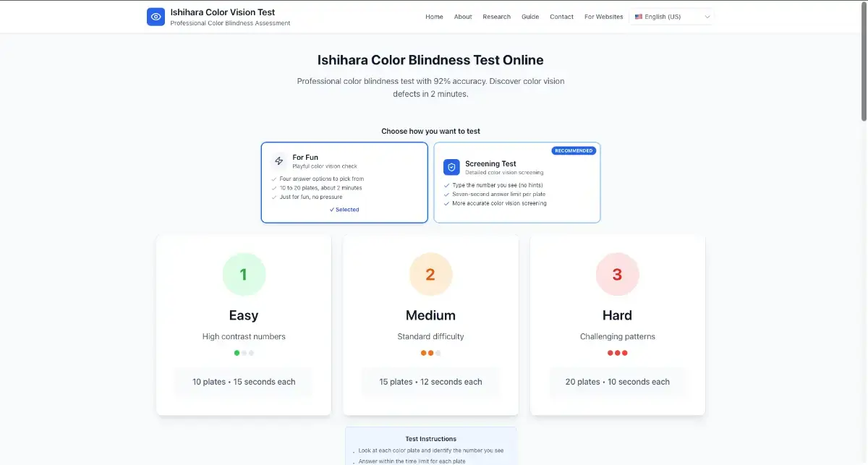Viewport: 868px width, 465px height.
Task: Click Medium card's orange difficulty dots
Action: (430, 353)
